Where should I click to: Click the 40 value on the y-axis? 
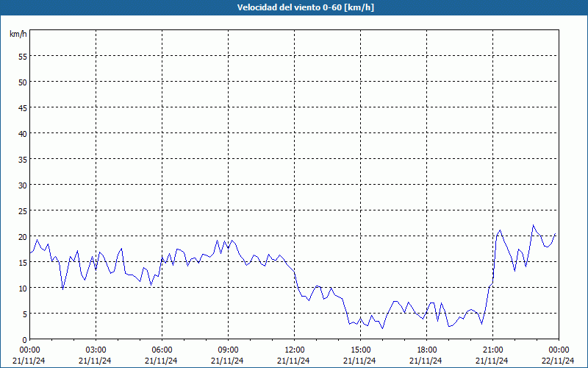(x=23, y=134)
